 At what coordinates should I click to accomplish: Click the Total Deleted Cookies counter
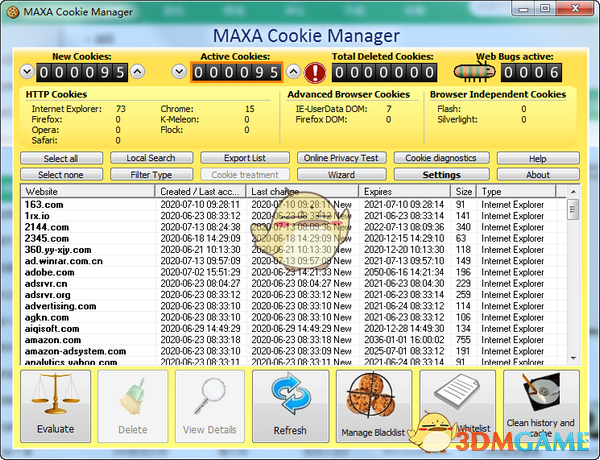[384, 72]
